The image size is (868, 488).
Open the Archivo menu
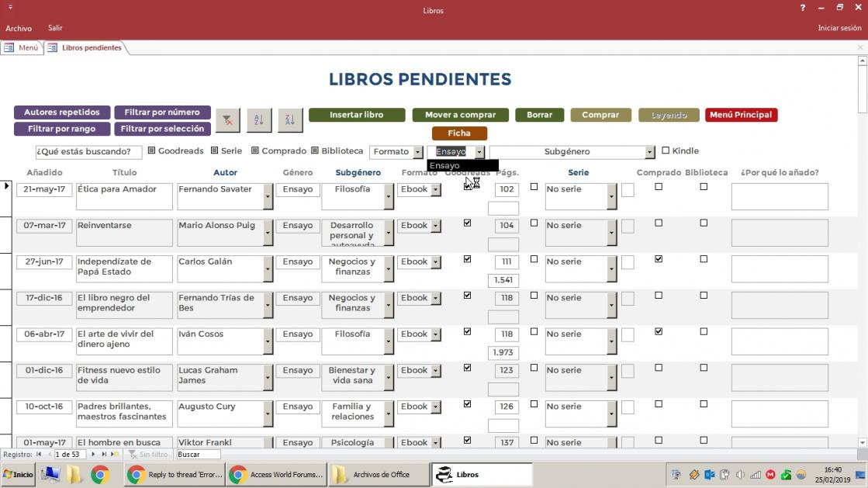[19, 28]
